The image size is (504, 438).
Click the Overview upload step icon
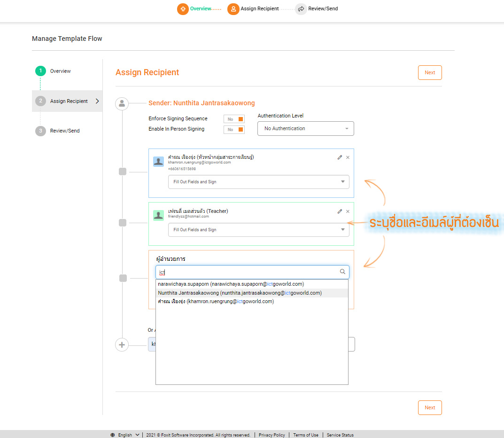pos(183,9)
